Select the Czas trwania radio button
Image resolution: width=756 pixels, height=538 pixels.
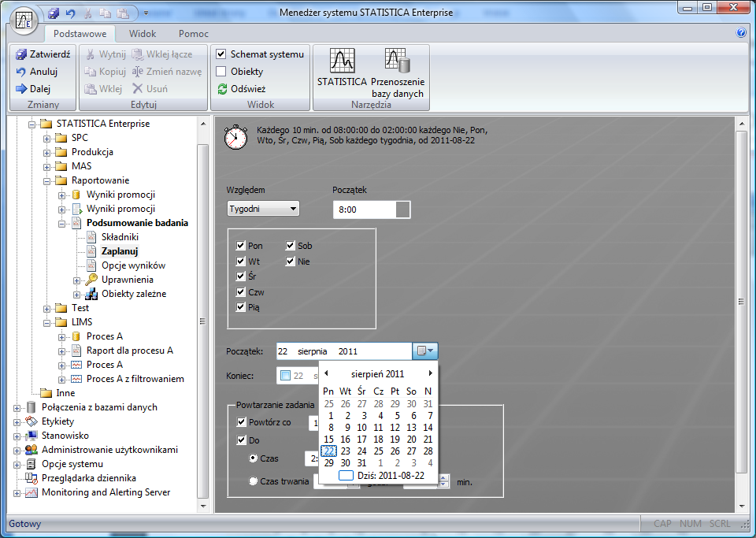pos(253,480)
